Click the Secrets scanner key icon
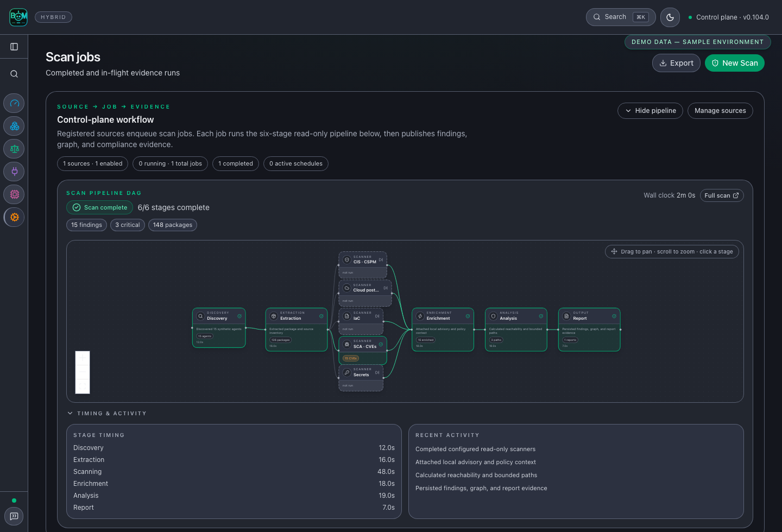This screenshot has height=532, width=782. coord(347,372)
